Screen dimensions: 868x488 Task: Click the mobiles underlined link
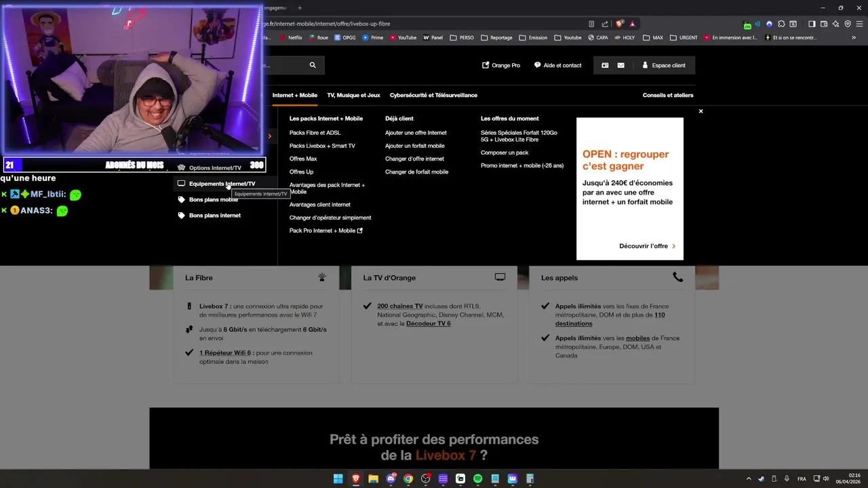click(637, 338)
